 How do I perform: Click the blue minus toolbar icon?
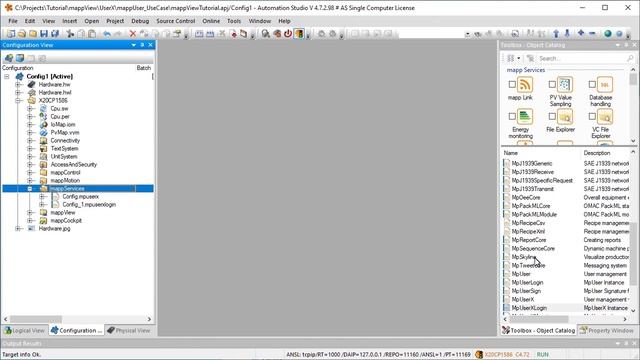tap(592, 33)
